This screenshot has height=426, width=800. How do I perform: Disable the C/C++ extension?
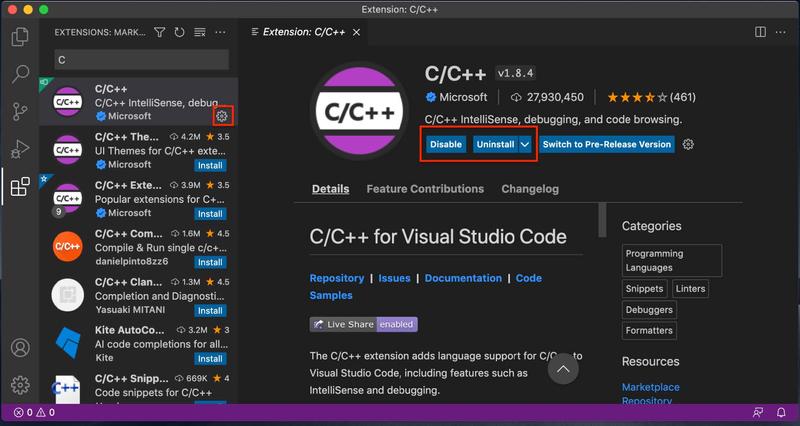[446, 144]
